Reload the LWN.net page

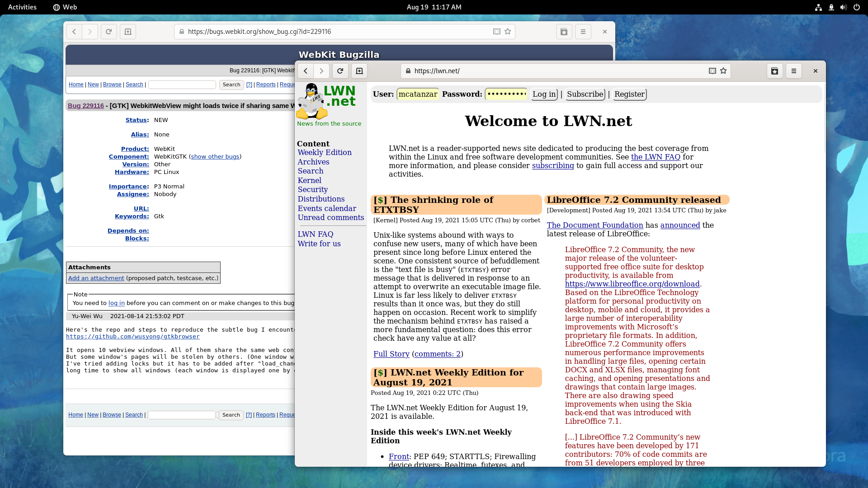point(340,71)
